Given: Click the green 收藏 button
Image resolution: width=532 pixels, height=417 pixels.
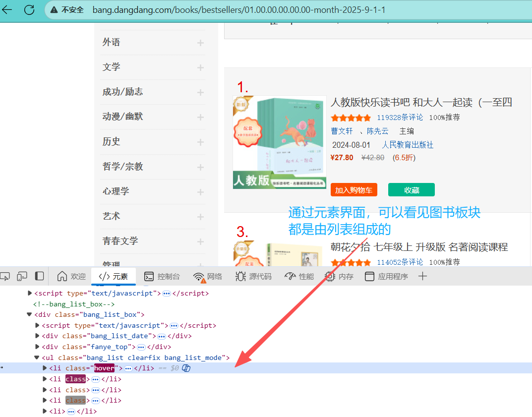Looking at the screenshot, I should point(412,190).
